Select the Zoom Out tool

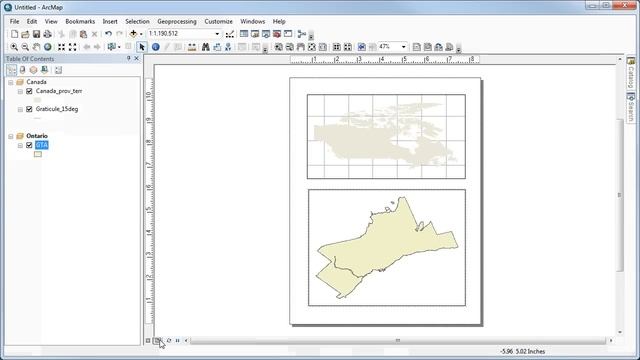(x=25, y=47)
